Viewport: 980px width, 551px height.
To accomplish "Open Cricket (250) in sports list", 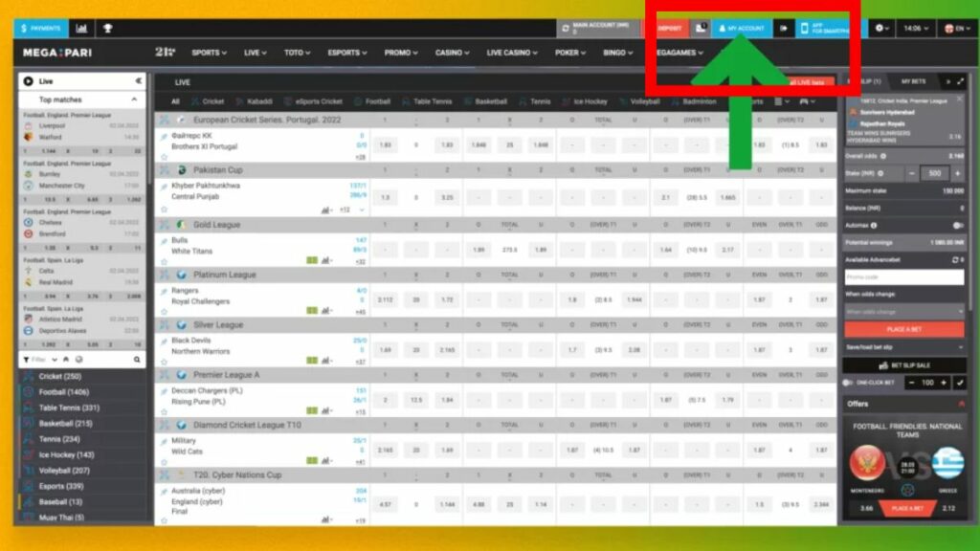I will click(60, 376).
